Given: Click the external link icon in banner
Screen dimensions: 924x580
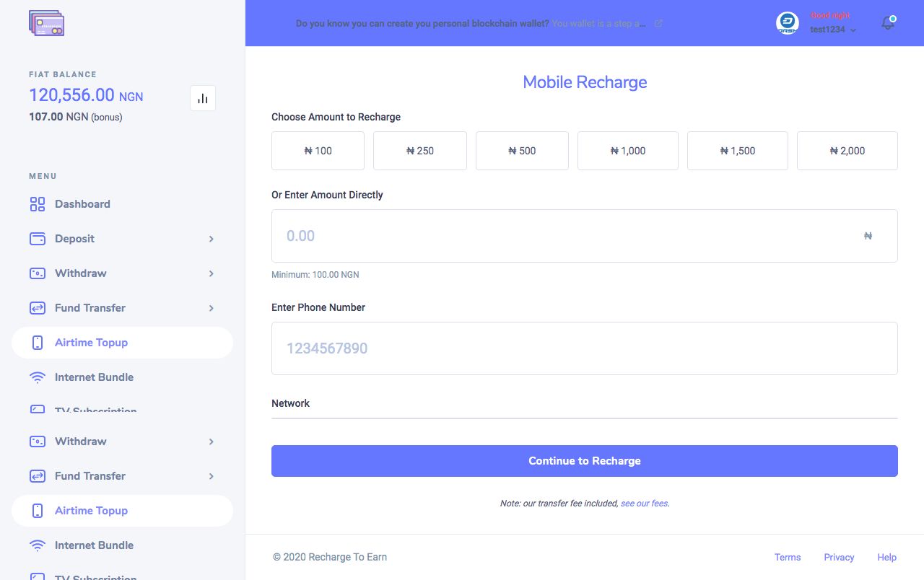Looking at the screenshot, I should pyautogui.click(x=658, y=24).
